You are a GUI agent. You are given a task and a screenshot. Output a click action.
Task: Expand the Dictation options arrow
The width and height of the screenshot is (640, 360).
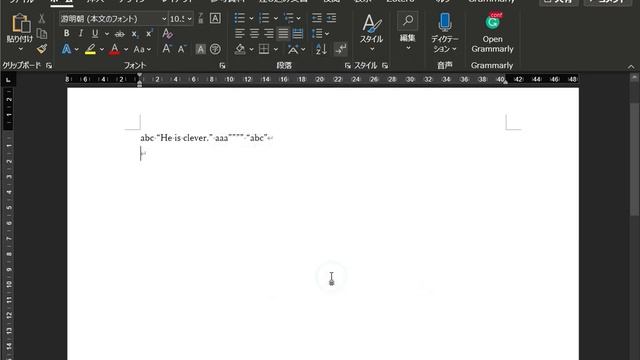(x=454, y=49)
